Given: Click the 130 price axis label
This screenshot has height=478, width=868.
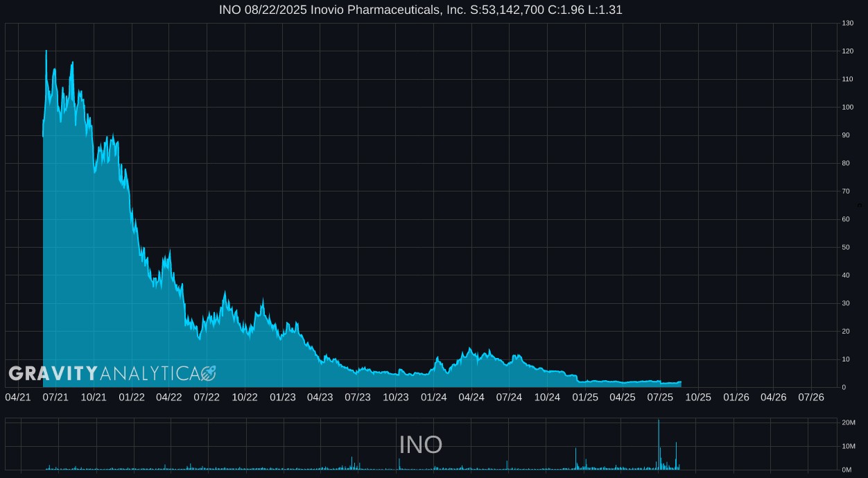Looking at the screenshot, I should 848,24.
